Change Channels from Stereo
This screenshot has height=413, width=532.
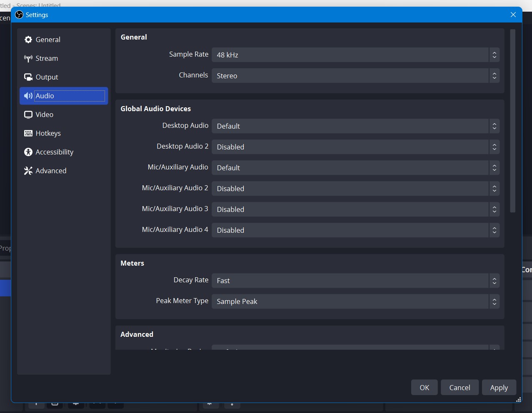[355, 75]
